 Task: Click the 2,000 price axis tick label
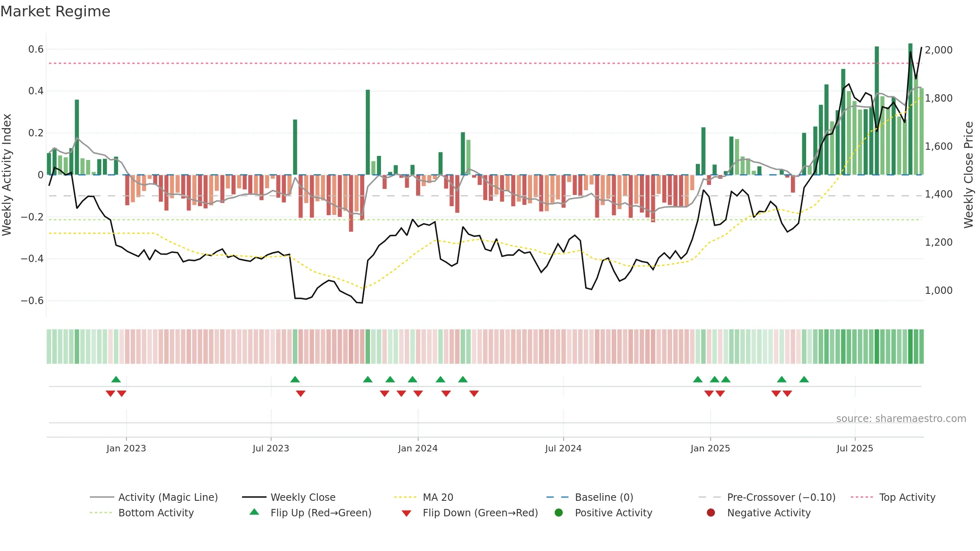[x=938, y=50]
